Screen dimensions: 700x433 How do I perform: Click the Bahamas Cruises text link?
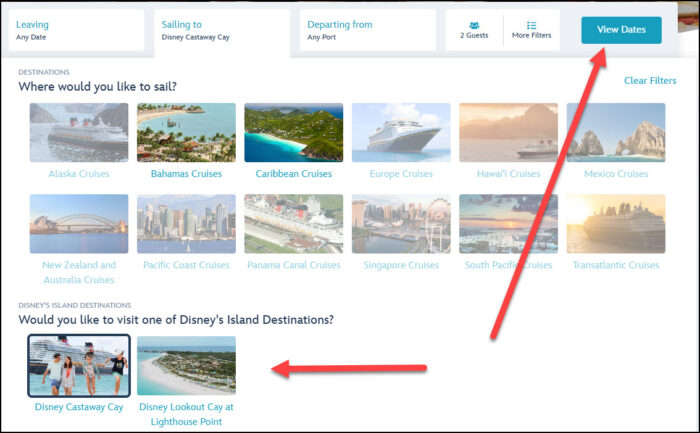[x=186, y=174]
